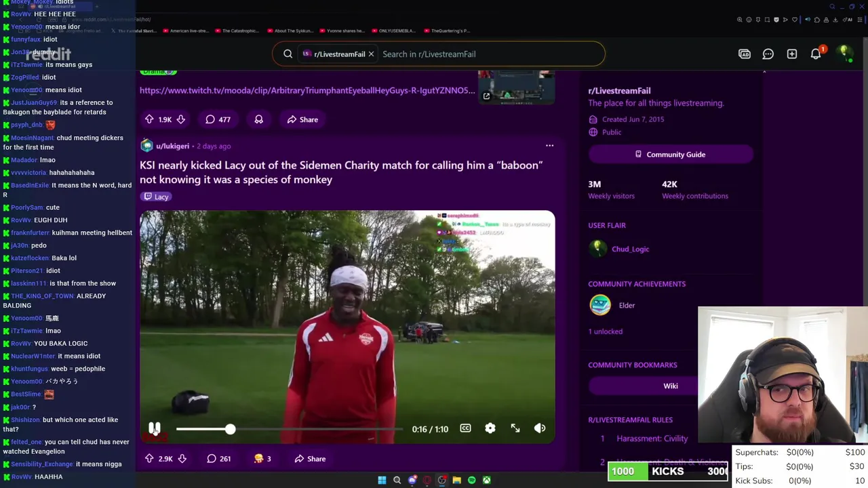Screen dimensions: 868x488
Task: Open the 1 unlocked achievements link
Action: (x=605, y=331)
